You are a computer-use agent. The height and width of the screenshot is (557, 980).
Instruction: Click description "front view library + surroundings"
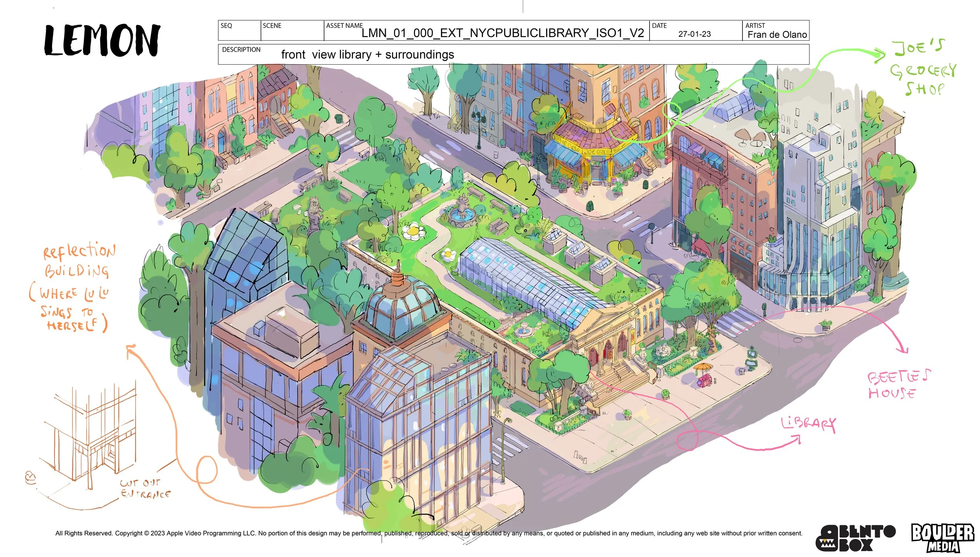pos(367,54)
